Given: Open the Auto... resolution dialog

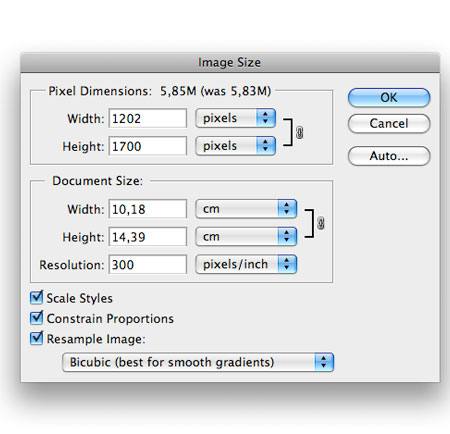Looking at the screenshot, I should (x=389, y=156).
